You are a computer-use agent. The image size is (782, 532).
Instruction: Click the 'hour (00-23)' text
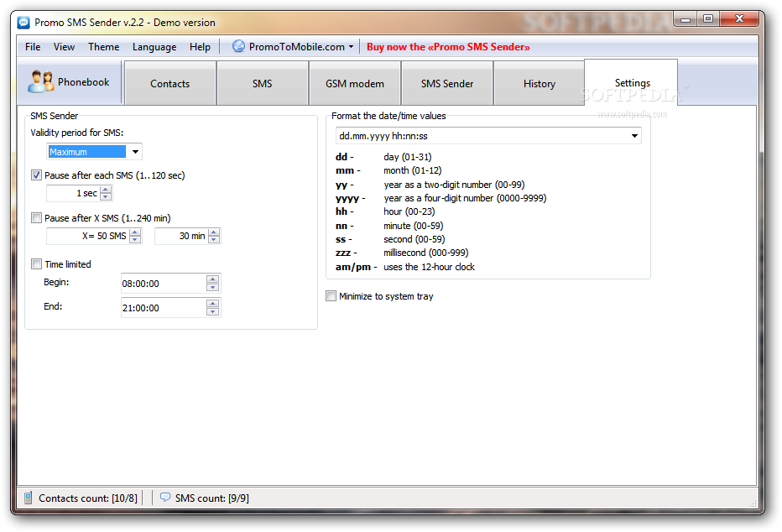(x=409, y=211)
